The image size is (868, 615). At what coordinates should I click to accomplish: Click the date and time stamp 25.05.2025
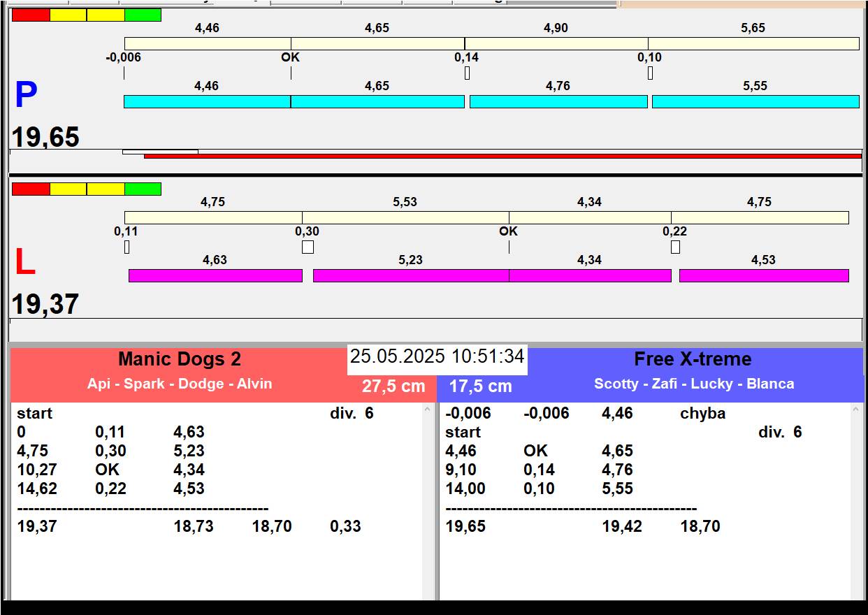437,356
